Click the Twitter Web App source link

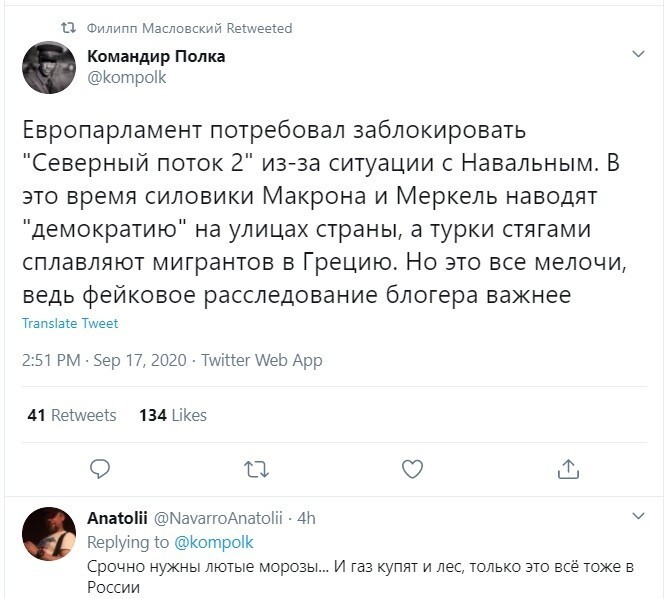click(x=262, y=361)
